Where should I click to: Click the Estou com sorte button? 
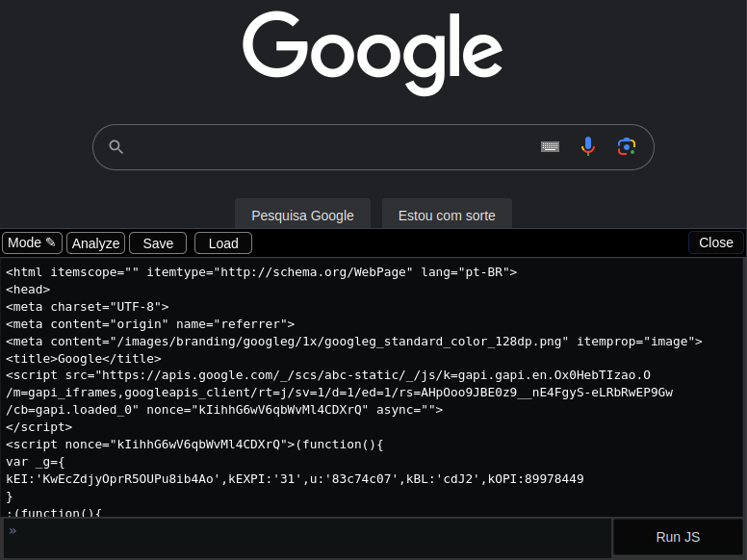pyautogui.click(x=447, y=216)
